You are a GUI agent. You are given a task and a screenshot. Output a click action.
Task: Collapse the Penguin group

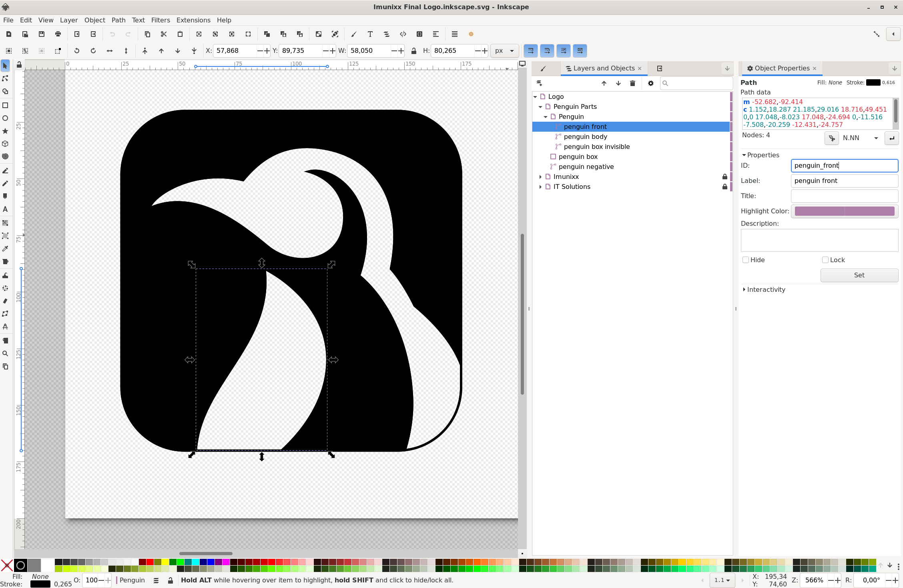pos(546,116)
